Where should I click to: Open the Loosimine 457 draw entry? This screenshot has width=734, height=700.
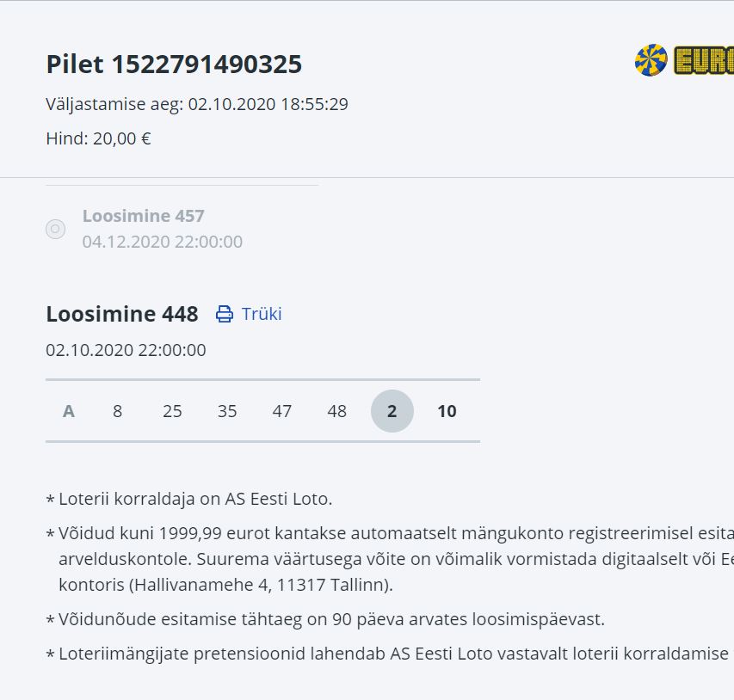coord(144,216)
